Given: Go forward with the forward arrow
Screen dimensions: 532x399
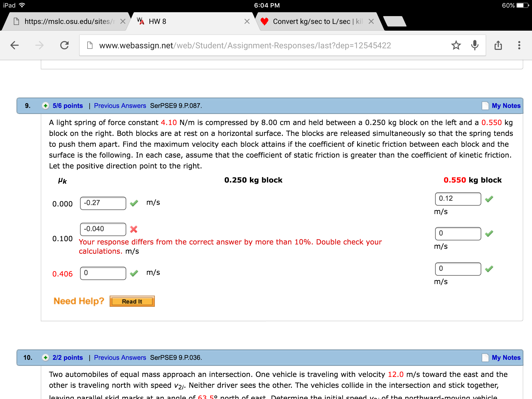Looking at the screenshot, I should [x=39, y=45].
